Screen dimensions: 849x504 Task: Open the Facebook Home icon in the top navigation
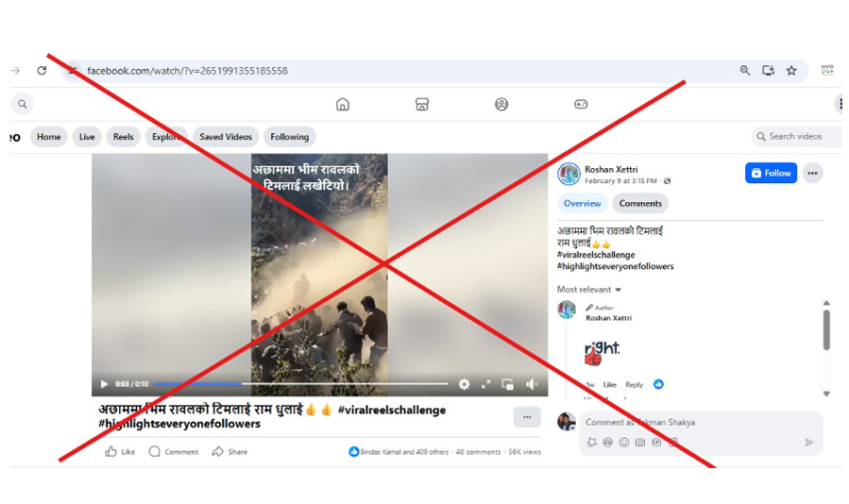click(x=343, y=104)
